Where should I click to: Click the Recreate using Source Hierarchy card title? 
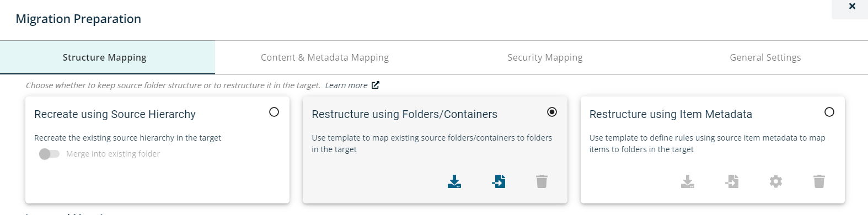[x=115, y=114]
